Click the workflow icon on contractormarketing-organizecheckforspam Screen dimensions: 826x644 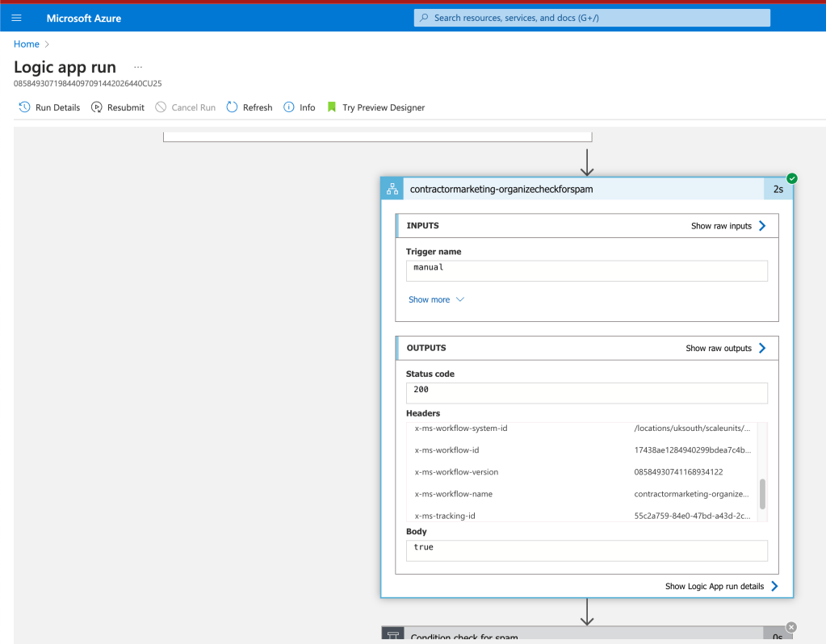point(392,189)
